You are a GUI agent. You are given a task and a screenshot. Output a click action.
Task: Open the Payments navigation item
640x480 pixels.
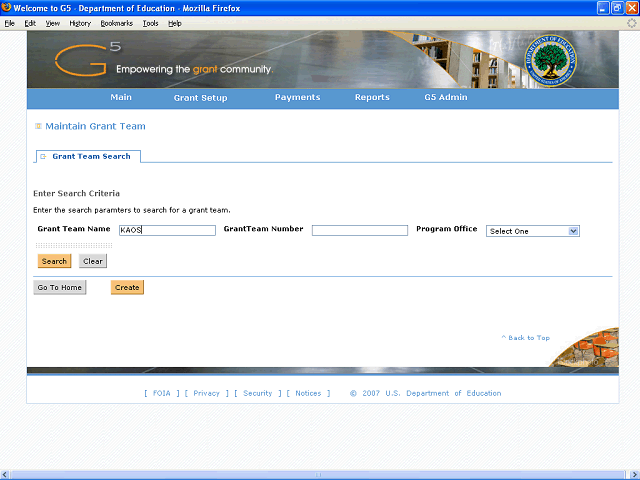(298, 98)
